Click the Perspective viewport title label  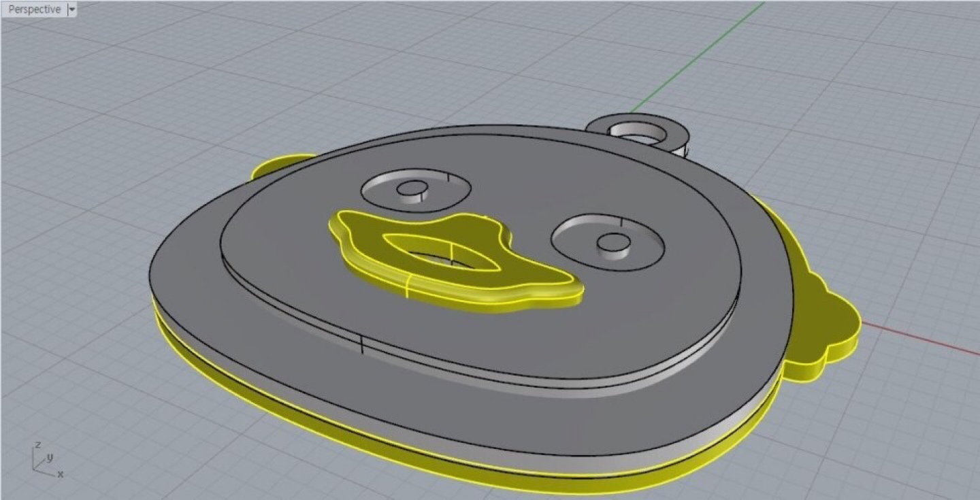[34, 10]
